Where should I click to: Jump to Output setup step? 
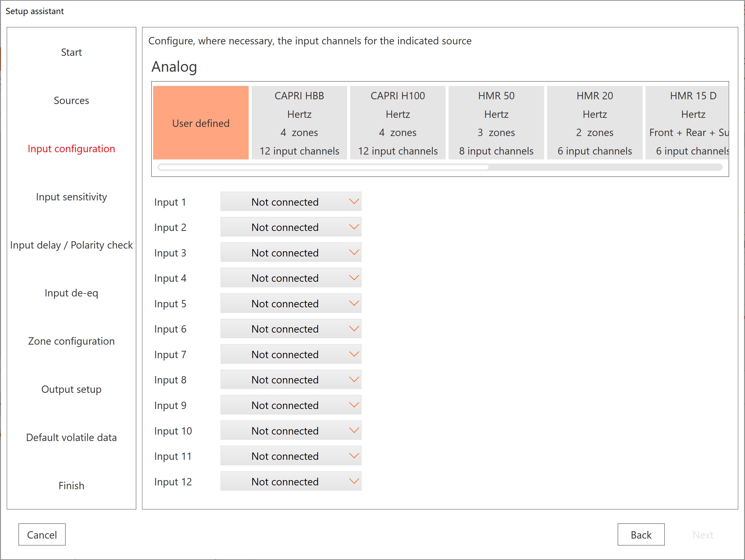71,389
